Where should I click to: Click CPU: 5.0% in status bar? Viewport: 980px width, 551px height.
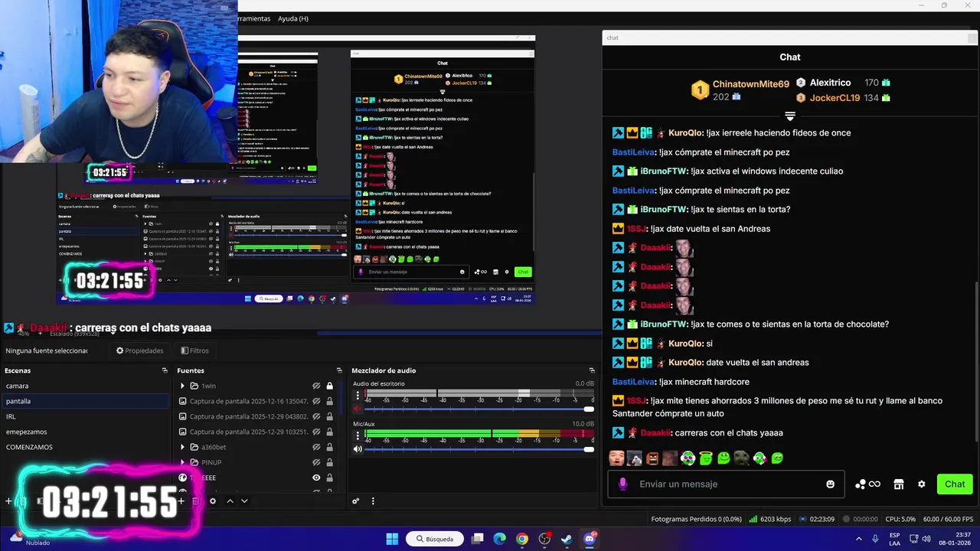point(900,519)
